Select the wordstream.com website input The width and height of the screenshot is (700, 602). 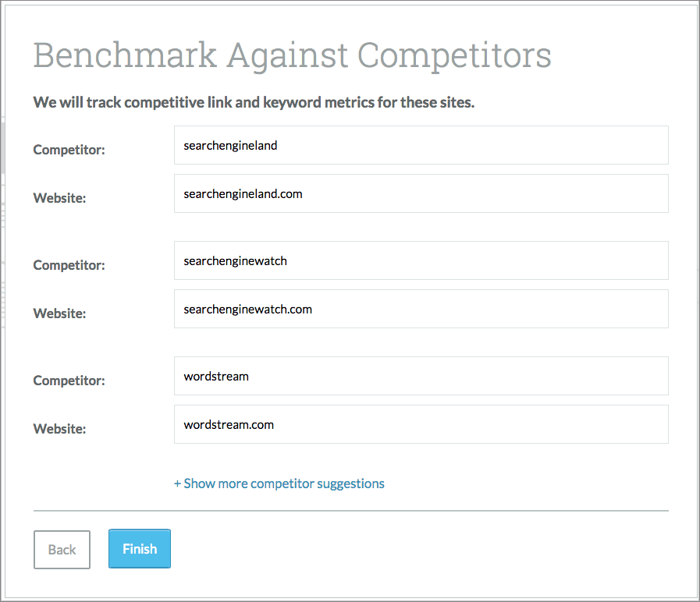click(421, 424)
